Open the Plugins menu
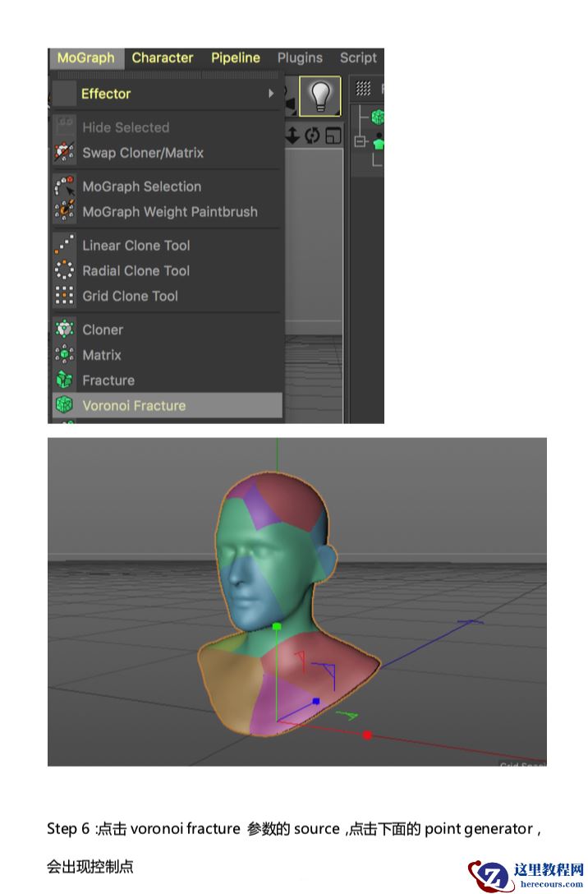The width and height of the screenshot is (588, 894). click(x=300, y=58)
